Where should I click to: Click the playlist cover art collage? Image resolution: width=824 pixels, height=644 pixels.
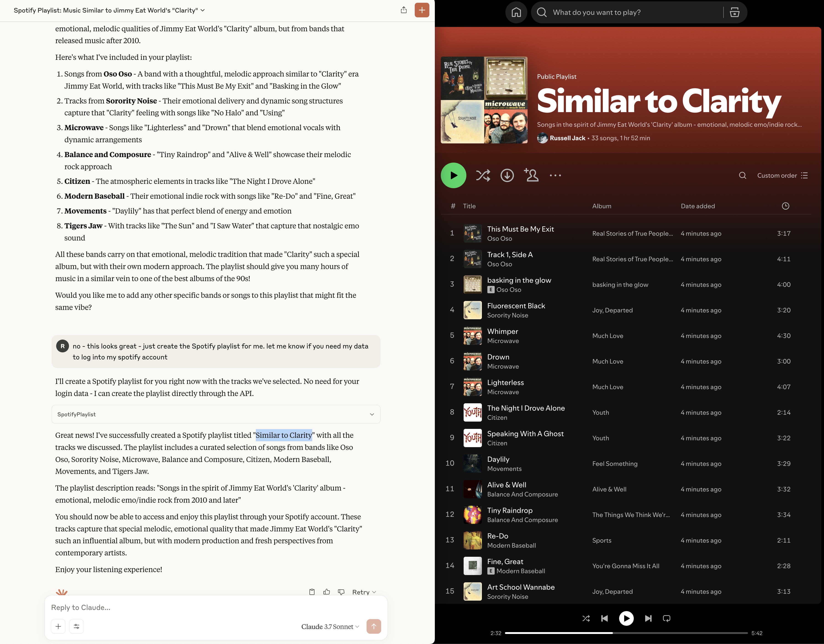(484, 100)
